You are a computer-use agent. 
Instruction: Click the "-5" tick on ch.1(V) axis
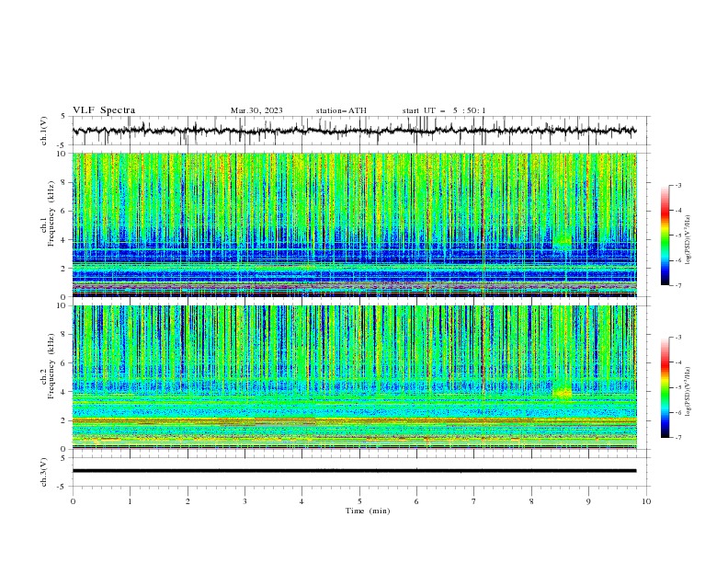[x=62, y=145]
